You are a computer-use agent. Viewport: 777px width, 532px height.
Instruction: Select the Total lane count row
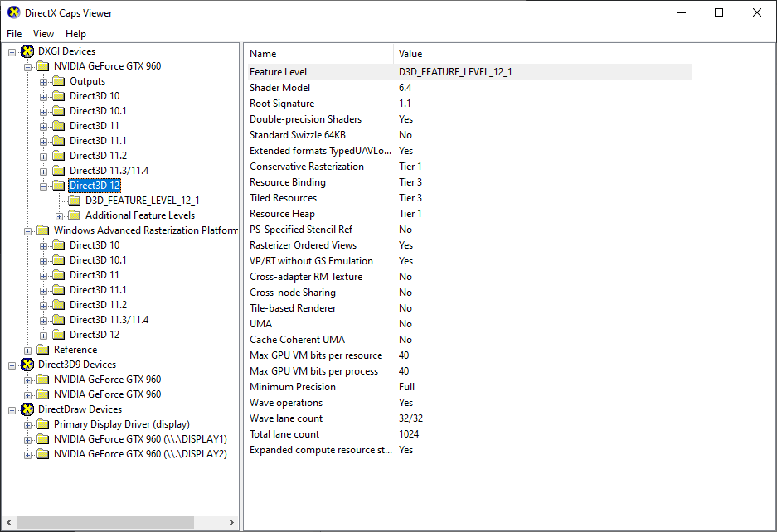tap(470, 434)
